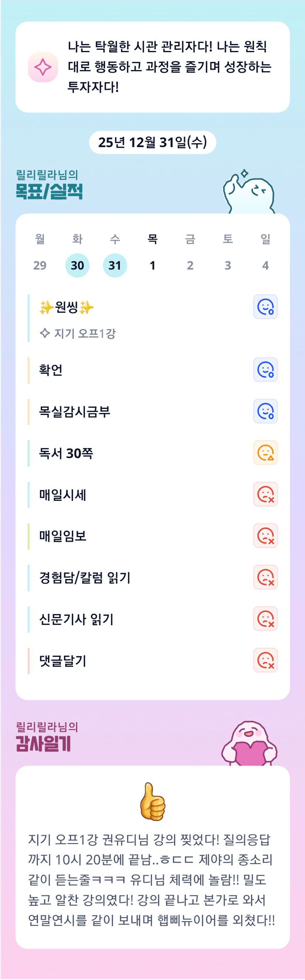Click the pink sparkle icon beside affirmation
Image resolution: width=305 pixels, height=980 pixels.
pyautogui.click(x=43, y=67)
